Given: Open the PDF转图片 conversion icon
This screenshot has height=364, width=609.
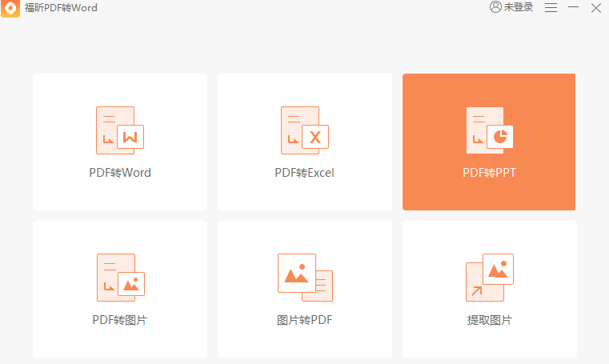Looking at the screenshot, I should click(x=121, y=278).
